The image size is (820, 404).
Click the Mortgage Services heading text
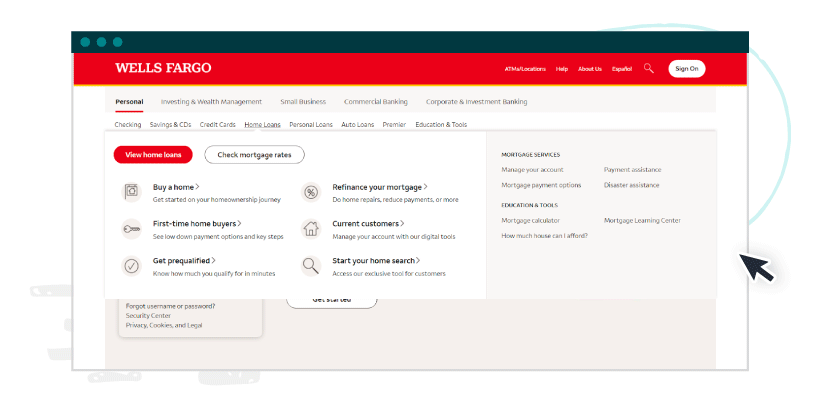[x=530, y=155]
